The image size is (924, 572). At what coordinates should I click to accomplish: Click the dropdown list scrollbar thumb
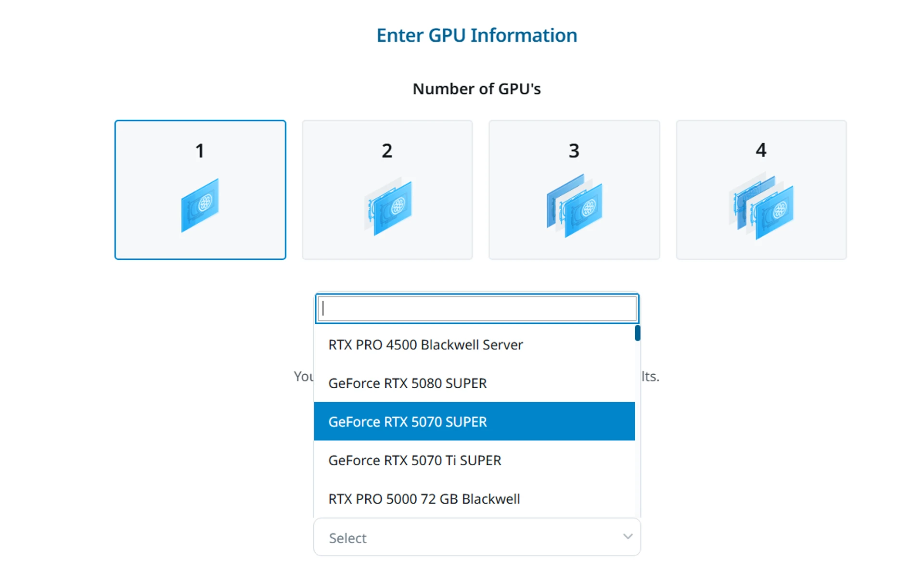pos(638,333)
